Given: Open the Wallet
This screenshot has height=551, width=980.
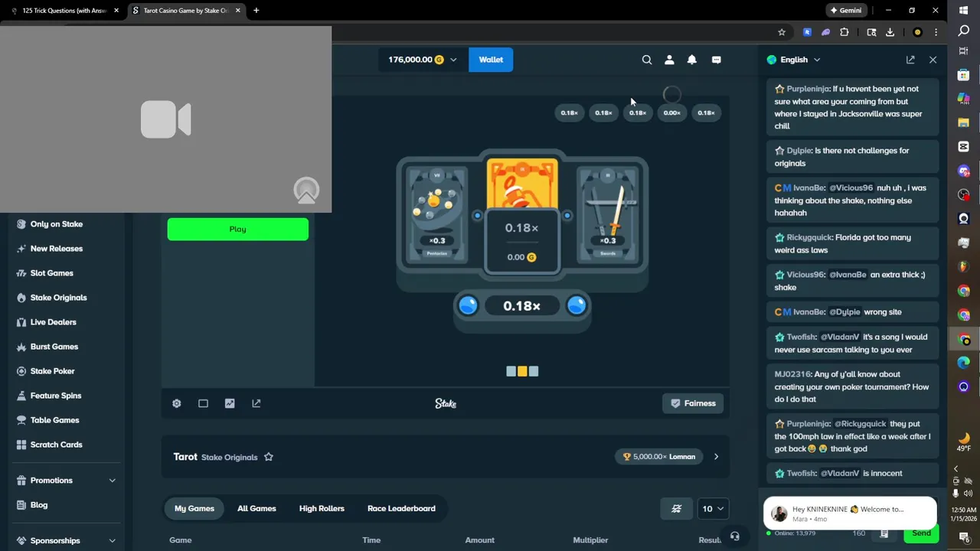Looking at the screenshot, I should coord(491,60).
